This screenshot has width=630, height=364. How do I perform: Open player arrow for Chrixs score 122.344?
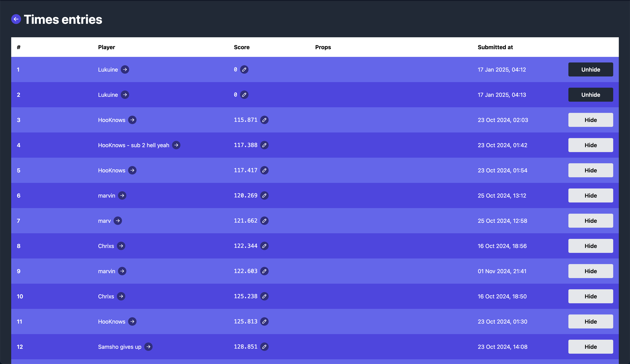[121, 246]
